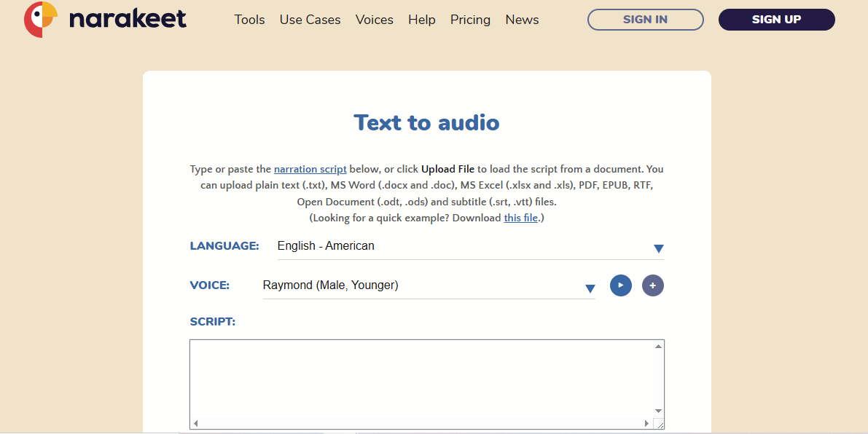Click the SIGN UP button

click(776, 20)
